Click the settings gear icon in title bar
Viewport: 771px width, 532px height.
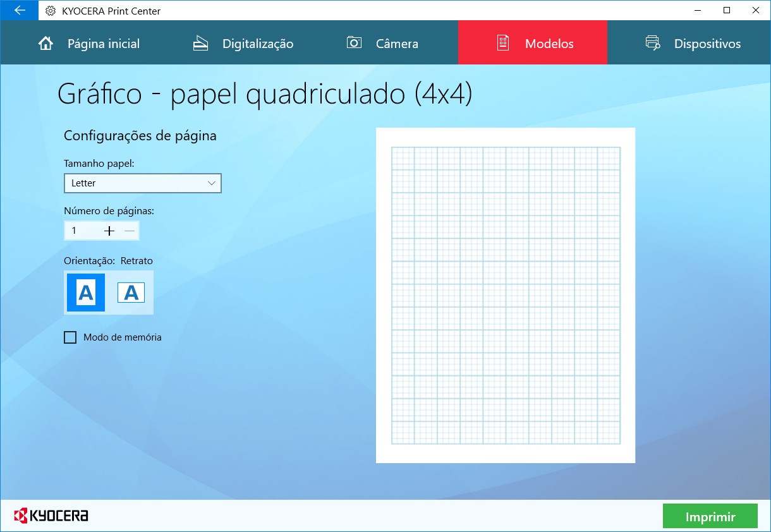(x=51, y=11)
